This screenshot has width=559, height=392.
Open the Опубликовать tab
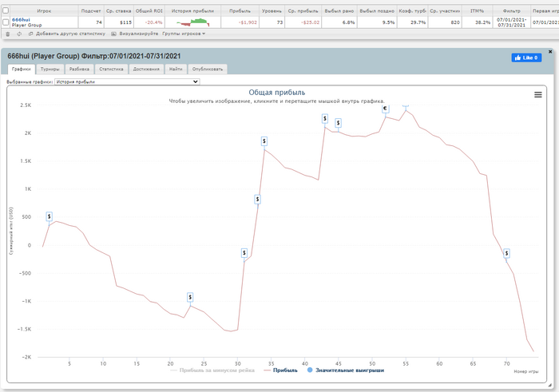point(208,69)
